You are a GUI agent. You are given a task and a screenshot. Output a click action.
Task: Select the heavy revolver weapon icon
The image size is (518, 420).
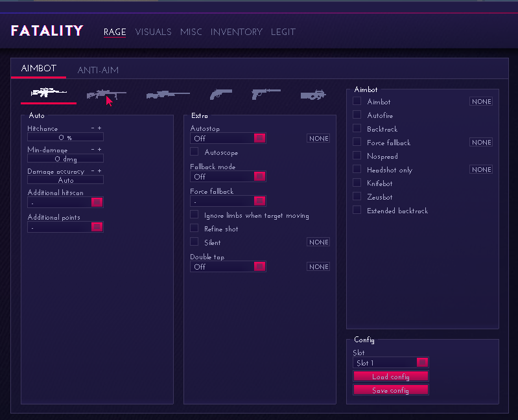pos(221,95)
